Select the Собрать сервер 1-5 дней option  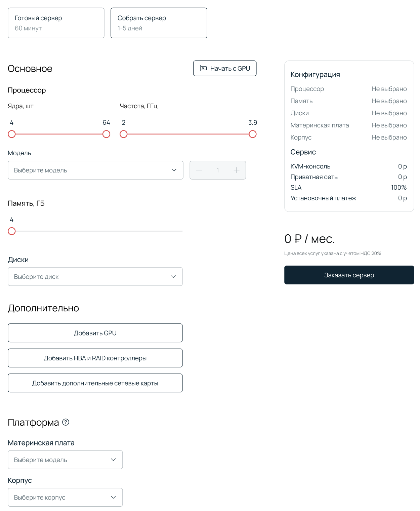159,23
